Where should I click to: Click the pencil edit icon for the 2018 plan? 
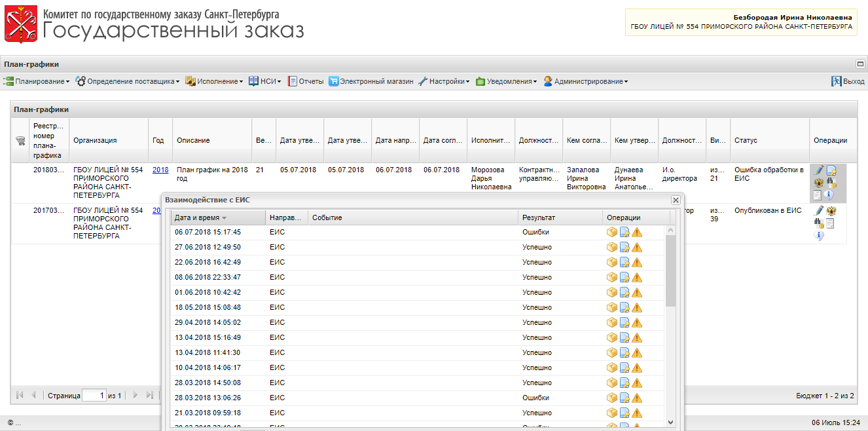818,170
